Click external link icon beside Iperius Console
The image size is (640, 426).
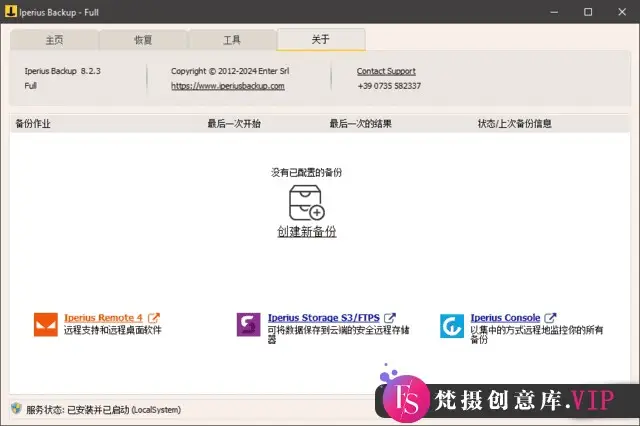(x=551, y=317)
